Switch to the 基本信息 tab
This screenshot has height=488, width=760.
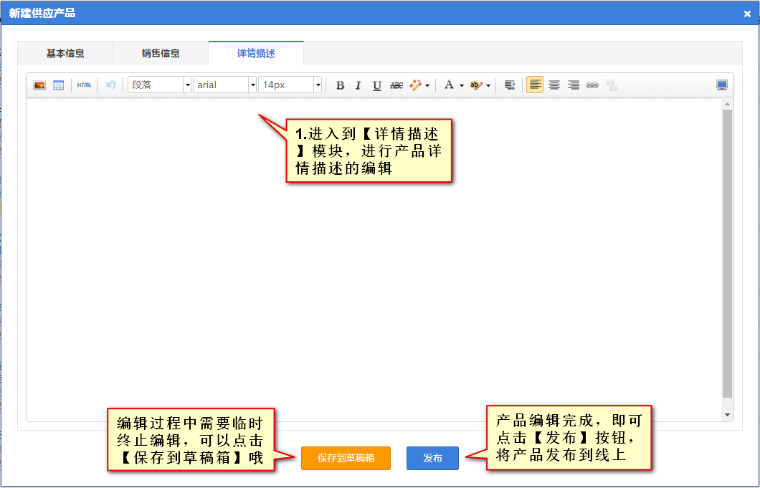point(65,53)
